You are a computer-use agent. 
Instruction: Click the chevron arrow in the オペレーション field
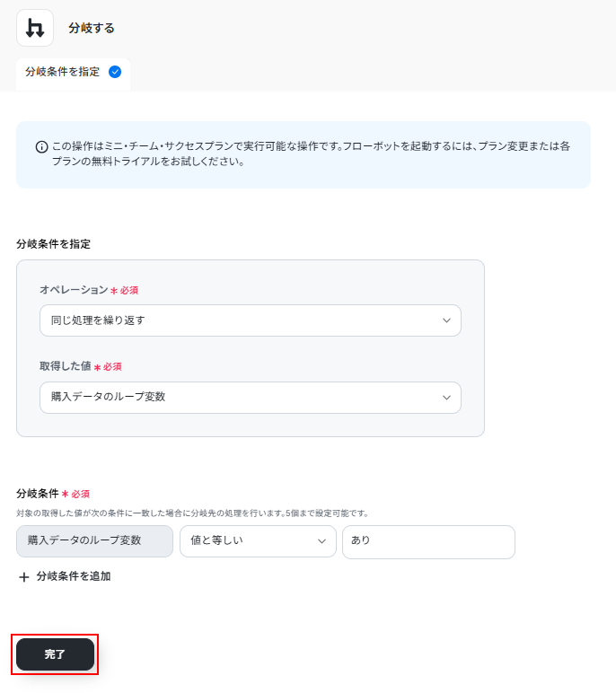[447, 320]
